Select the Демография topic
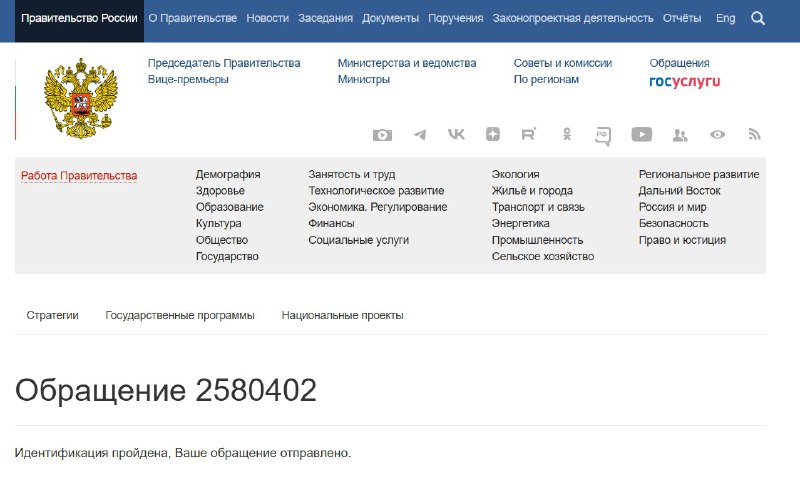 (228, 175)
